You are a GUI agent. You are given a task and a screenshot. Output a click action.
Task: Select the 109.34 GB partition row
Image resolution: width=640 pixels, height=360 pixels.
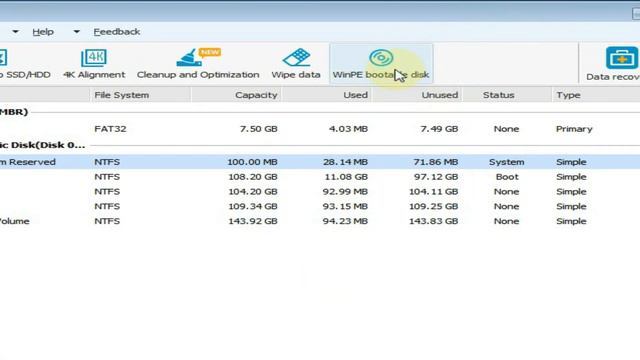click(320, 206)
